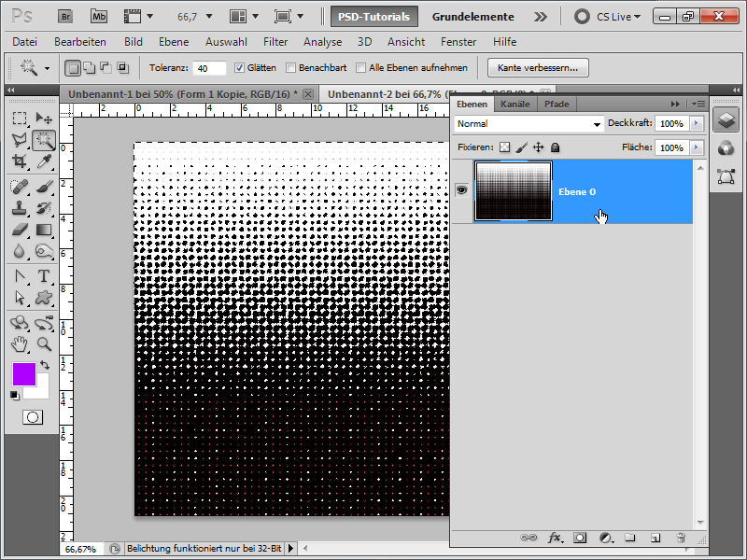Hide the Ebene 0 layer

pos(461,190)
